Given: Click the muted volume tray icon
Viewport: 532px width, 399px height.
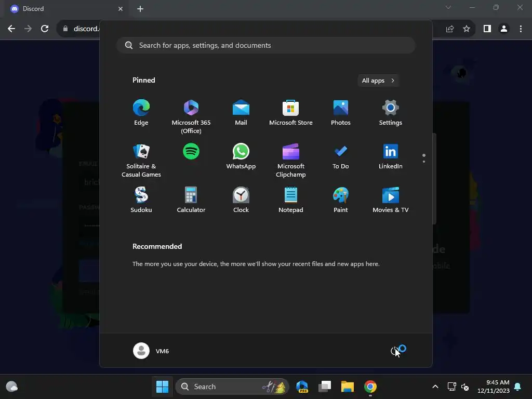Looking at the screenshot, I should [465, 387].
